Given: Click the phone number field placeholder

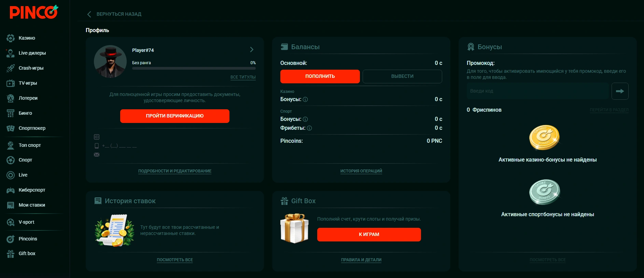Looking at the screenshot, I should (119, 146).
